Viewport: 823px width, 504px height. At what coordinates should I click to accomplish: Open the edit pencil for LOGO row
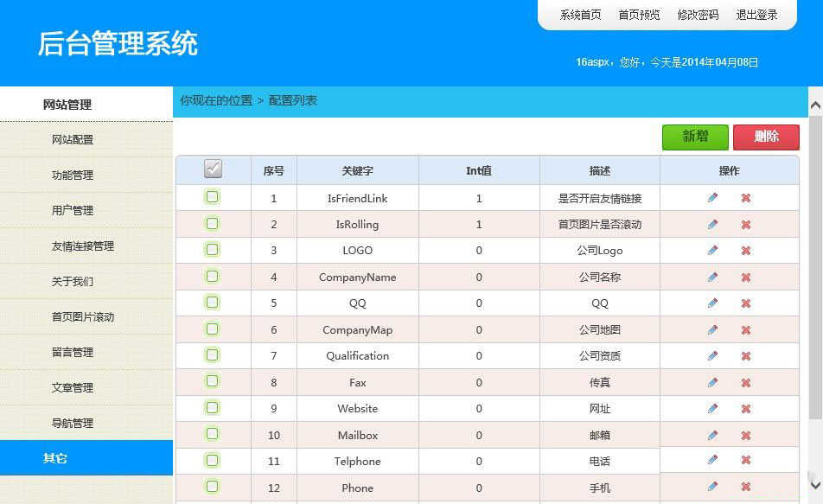click(711, 251)
